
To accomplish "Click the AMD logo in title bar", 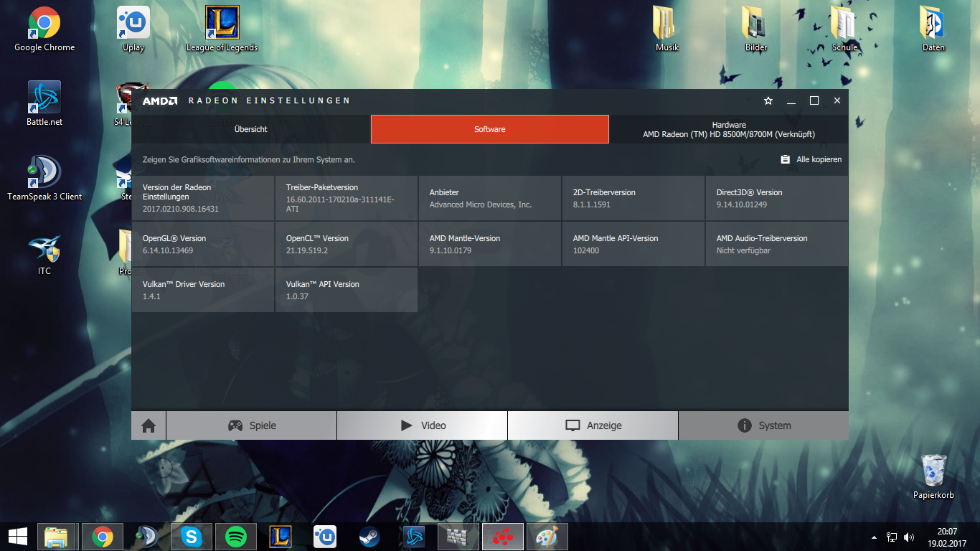I will point(159,101).
